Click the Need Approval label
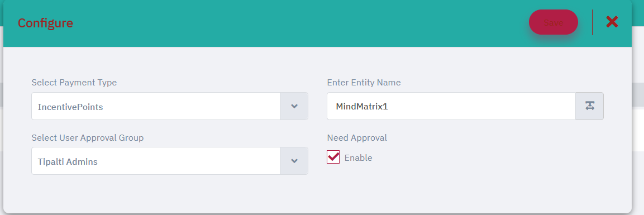This screenshot has height=215, width=644. coord(357,138)
